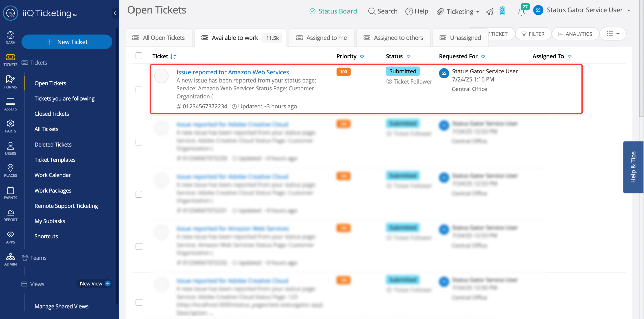
Task: Click the SS avatar in Amazon ticket row
Action: tap(444, 73)
